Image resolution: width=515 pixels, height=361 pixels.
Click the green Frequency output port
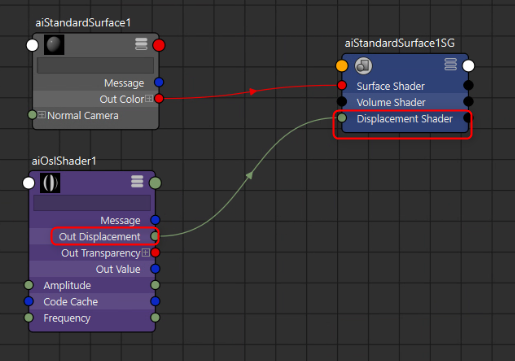coord(155,317)
